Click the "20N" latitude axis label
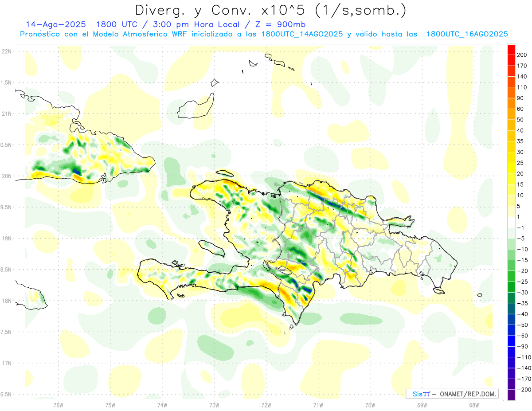532x411 pixels. point(7,176)
